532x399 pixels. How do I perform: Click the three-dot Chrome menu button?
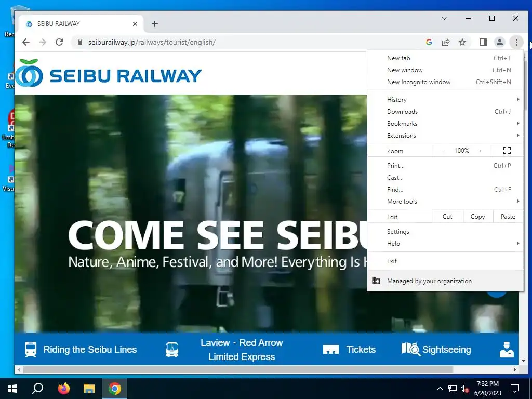coord(516,42)
